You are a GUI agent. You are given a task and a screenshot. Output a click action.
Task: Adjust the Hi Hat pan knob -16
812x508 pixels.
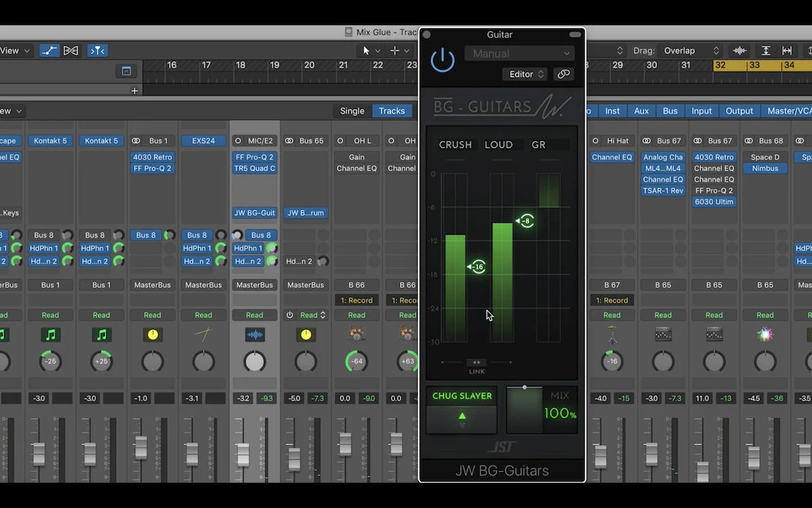coord(612,361)
